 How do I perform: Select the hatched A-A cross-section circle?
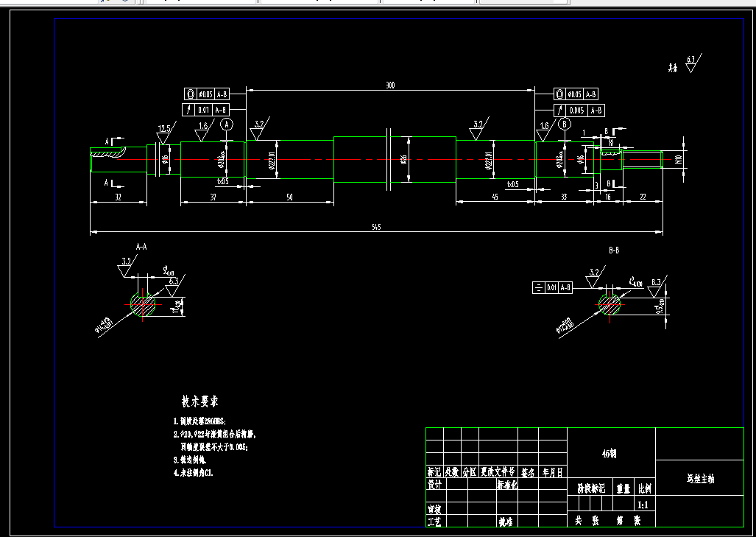coord(143,304)
